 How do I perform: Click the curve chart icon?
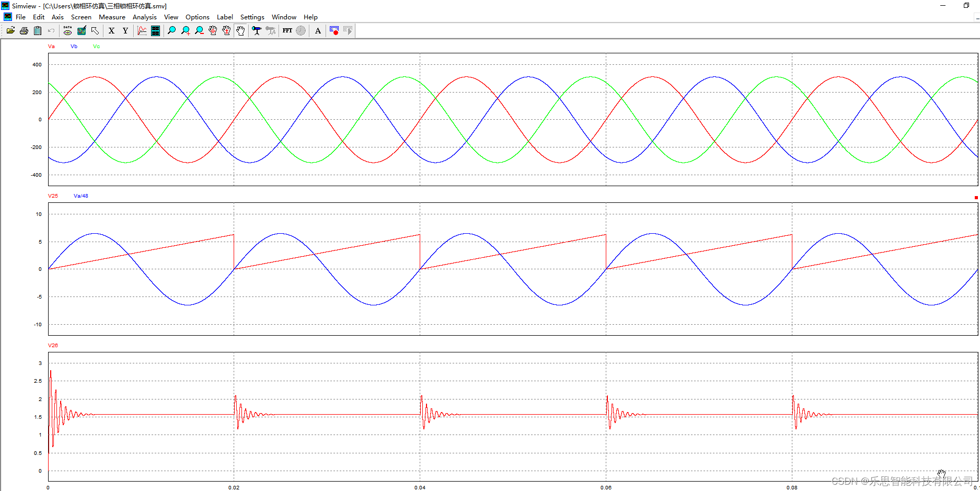tap(142, 31)
